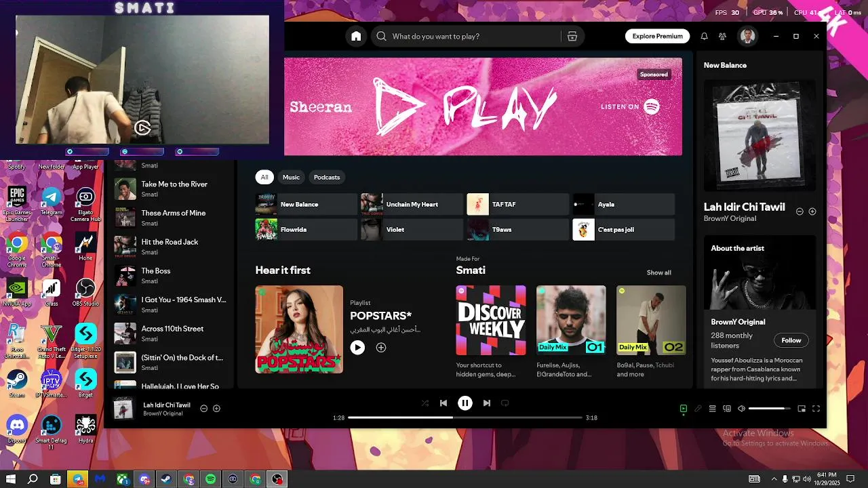The image size is (868, 488).
Task: Open the Flowrida shortcut tile
Action: pos(307,229)
